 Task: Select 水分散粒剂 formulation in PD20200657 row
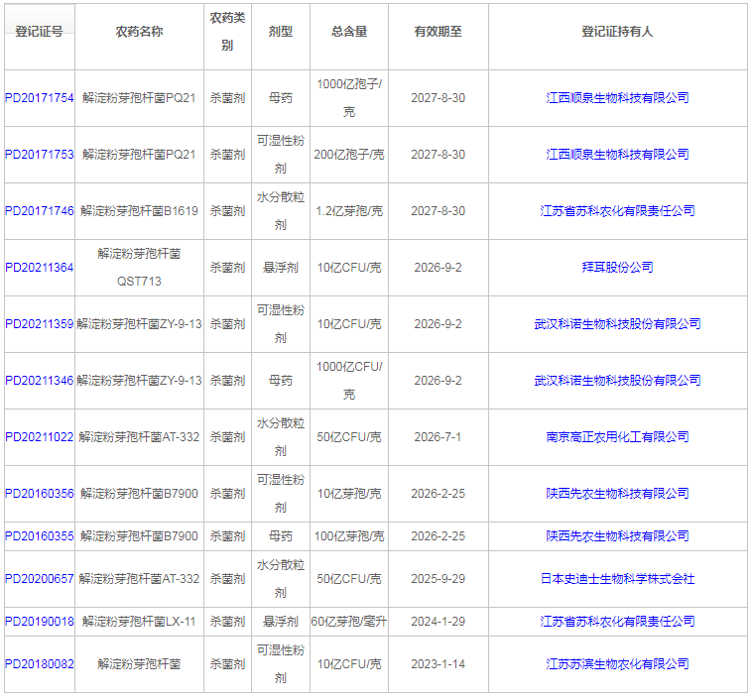tap(281, 579)
